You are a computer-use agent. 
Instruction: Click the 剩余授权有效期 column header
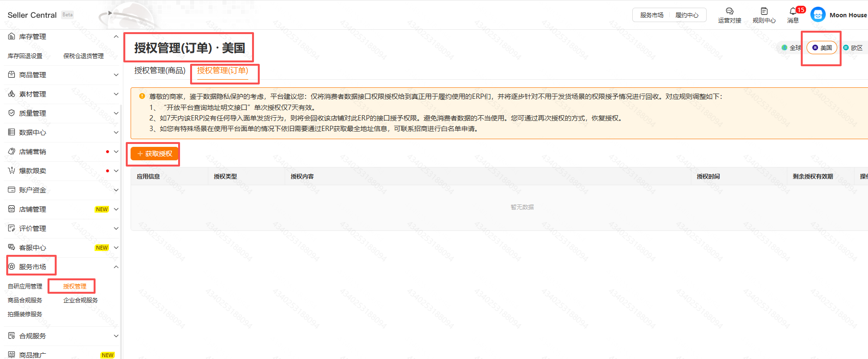[813, 177]
